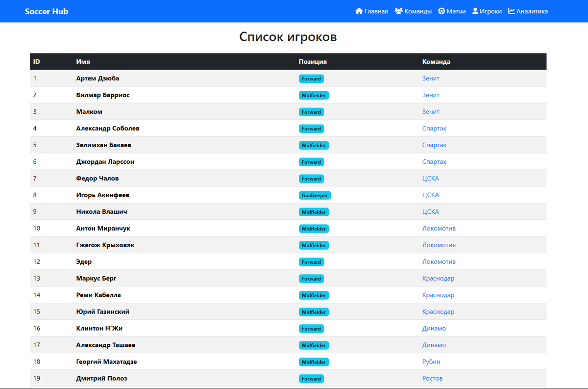Click the people icon beside Команды

[x=399, y=11]
